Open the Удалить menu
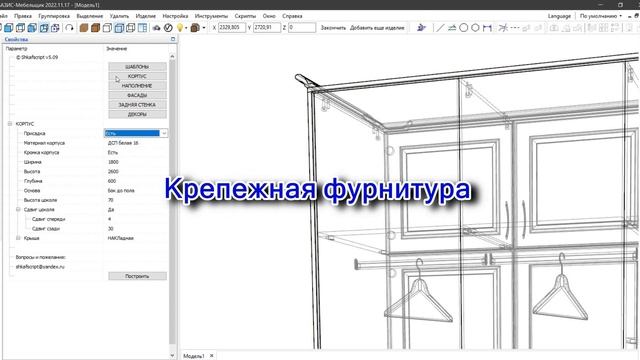Viewport: 640px width, 360px height. (x=119, y=16)
